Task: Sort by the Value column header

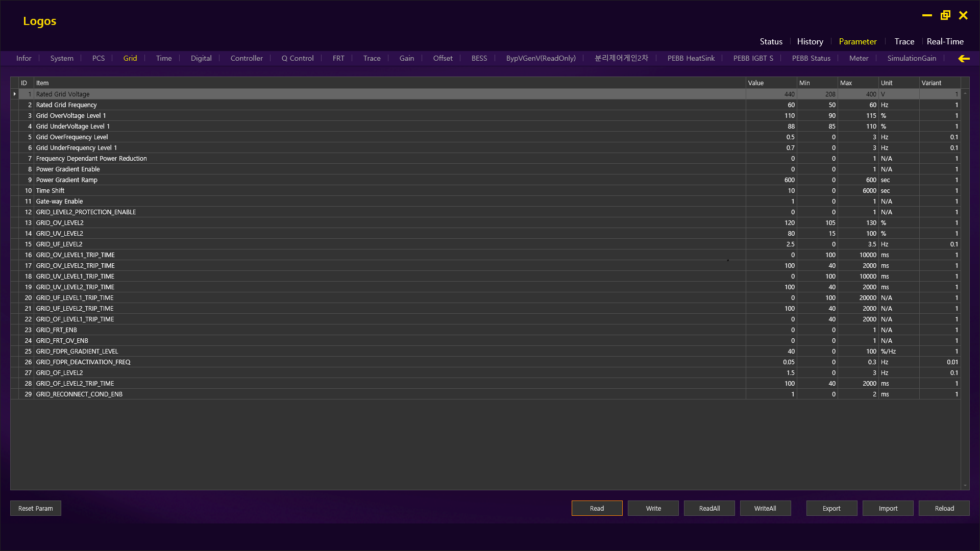Action: point(771,83)
